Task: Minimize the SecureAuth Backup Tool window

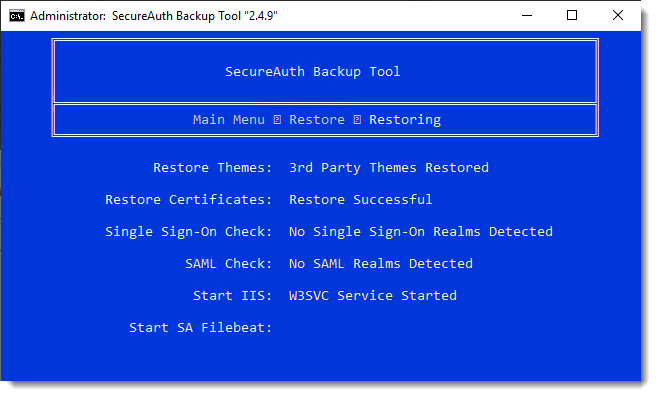Action: (527, 15)
